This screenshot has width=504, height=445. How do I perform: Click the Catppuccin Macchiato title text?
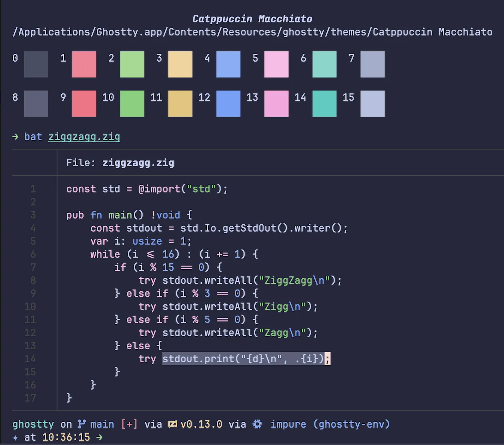tap(252, 19)
